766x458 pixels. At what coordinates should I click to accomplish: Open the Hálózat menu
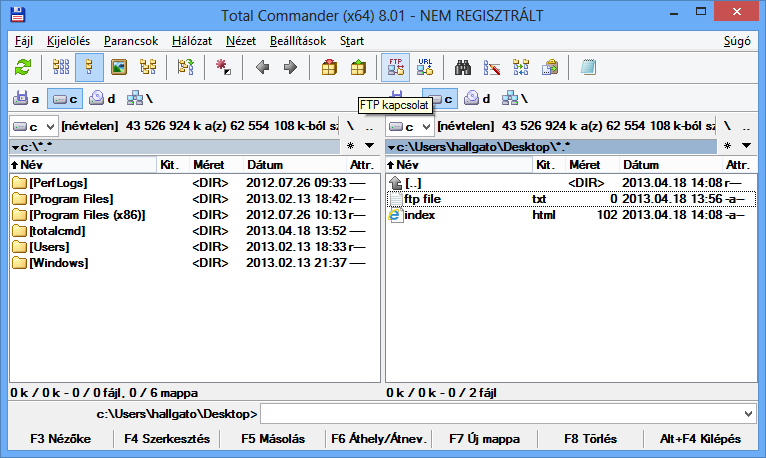tap(192, 41)
